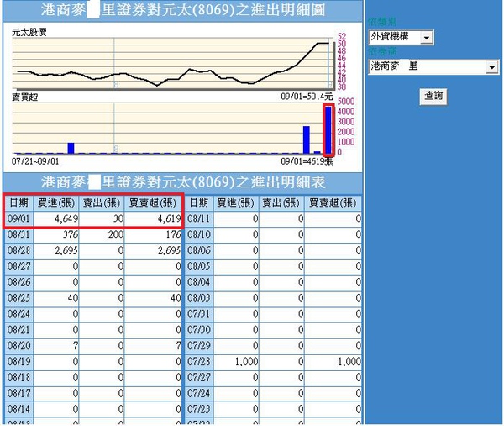The height and width of the screenshot is (426, 504).
Task: Select the 08/28 date cell
Action: coord(18,250)
